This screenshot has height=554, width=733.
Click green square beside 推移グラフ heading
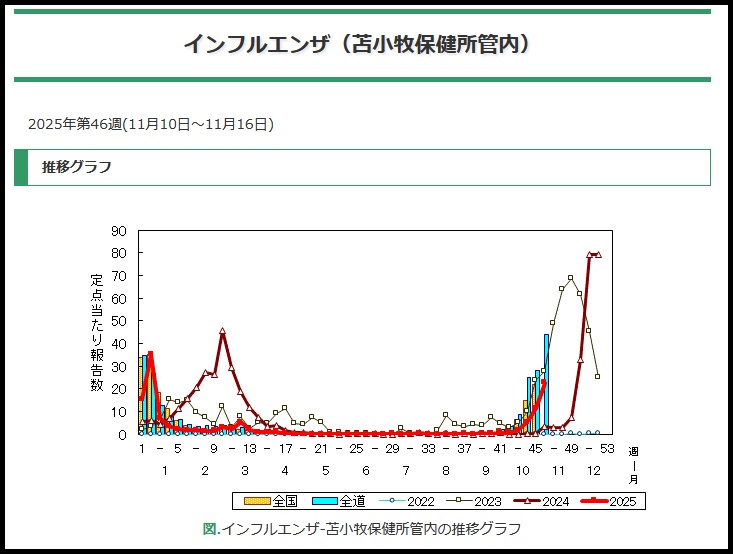(x=21, y=167)
